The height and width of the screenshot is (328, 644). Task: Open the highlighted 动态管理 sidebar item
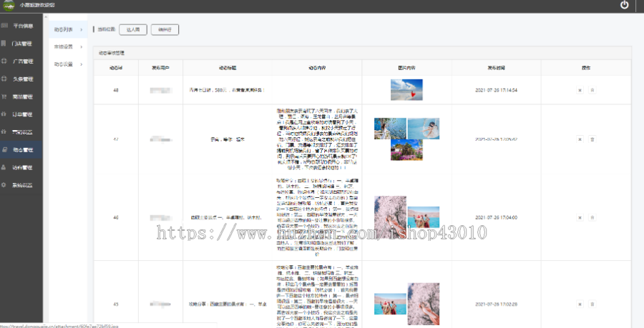click(21, 149)
